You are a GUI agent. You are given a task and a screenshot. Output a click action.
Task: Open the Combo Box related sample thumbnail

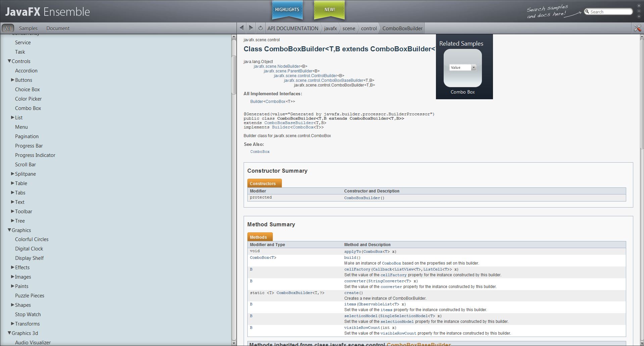click(462, 68)
